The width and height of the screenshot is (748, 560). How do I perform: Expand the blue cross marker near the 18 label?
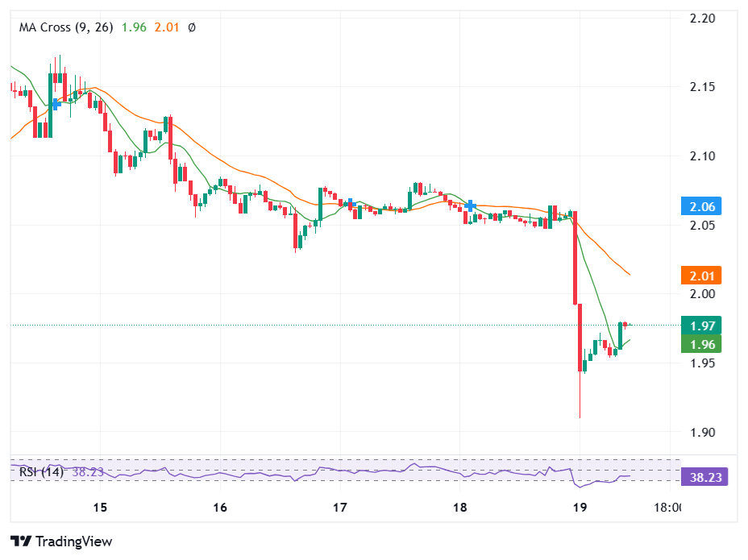click(x=468, y=205)
